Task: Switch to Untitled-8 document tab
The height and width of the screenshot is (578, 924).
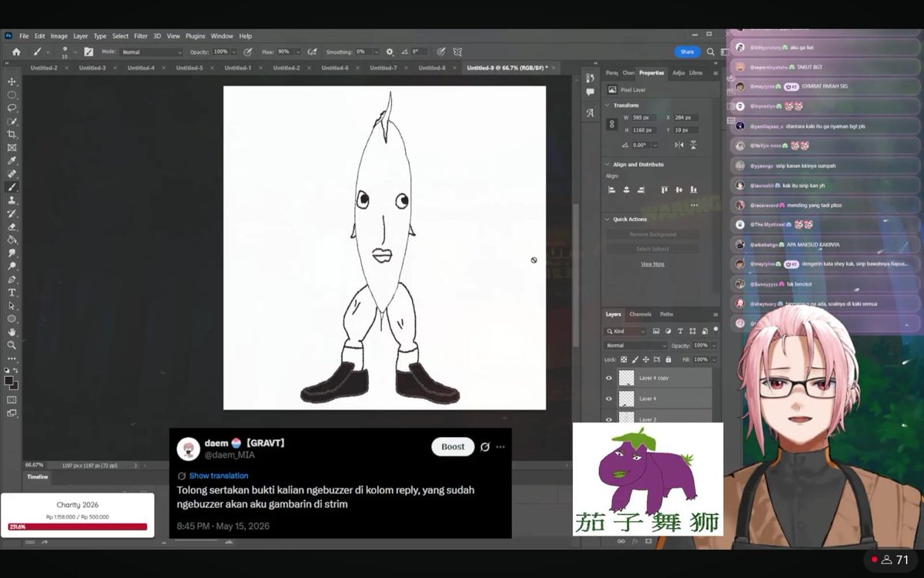Action: click(432, 68)
